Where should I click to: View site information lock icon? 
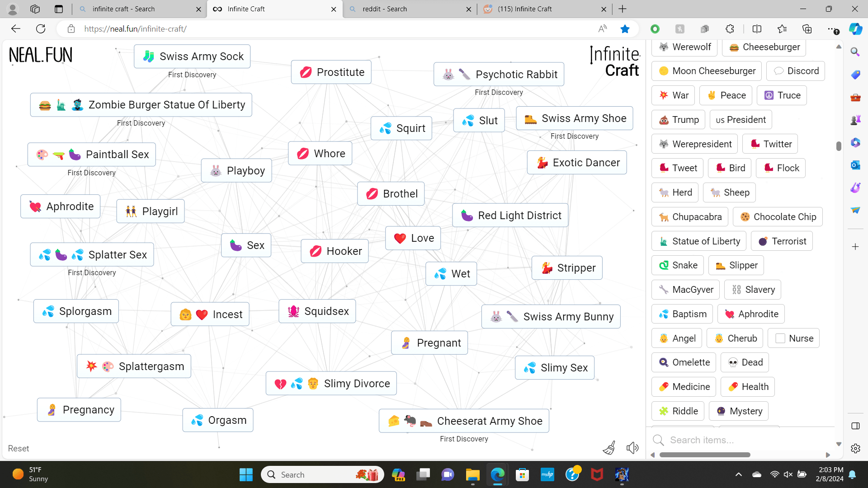[71, 29]
